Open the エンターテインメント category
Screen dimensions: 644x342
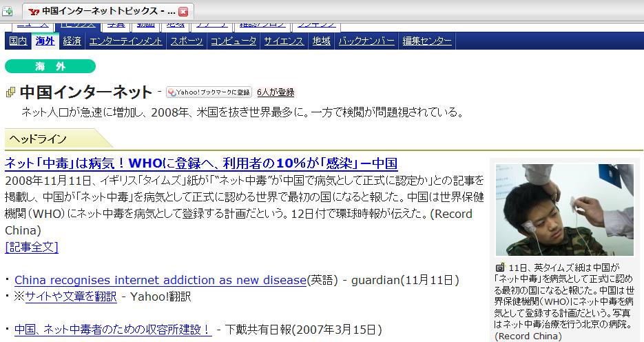pyautogui.click(x=125, y=41)
